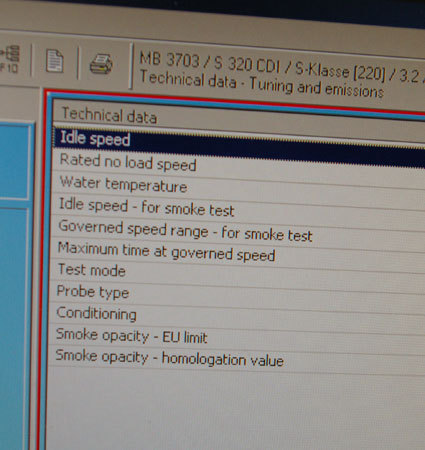Select 'Idle speed - for smoke test'
Viewport: 425px width, 450px height.
click(238, 211)
